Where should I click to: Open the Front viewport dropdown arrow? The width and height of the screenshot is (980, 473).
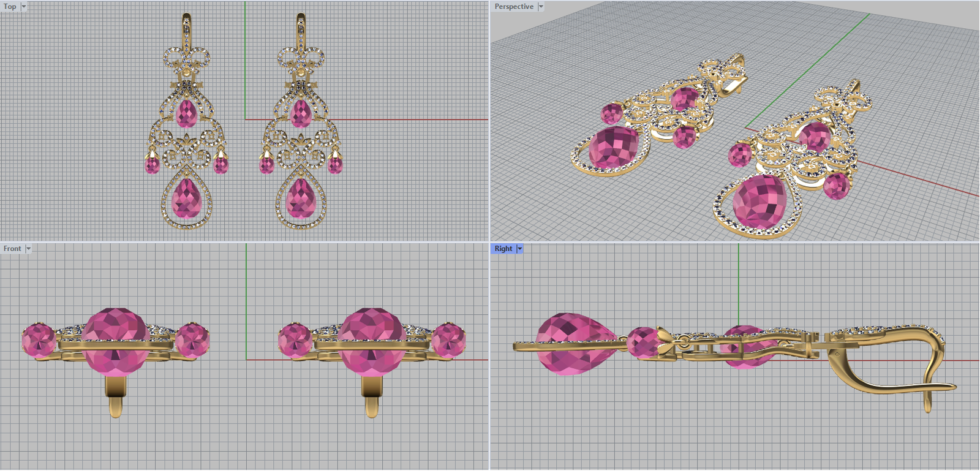pyautogui.click(x=28, y=249)
